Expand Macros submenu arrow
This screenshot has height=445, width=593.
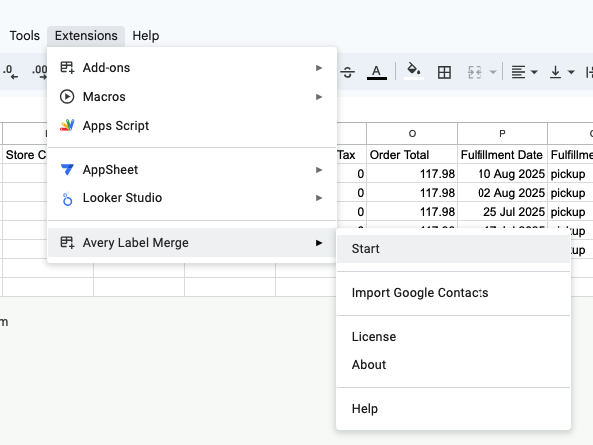click(x=319, y=97)
